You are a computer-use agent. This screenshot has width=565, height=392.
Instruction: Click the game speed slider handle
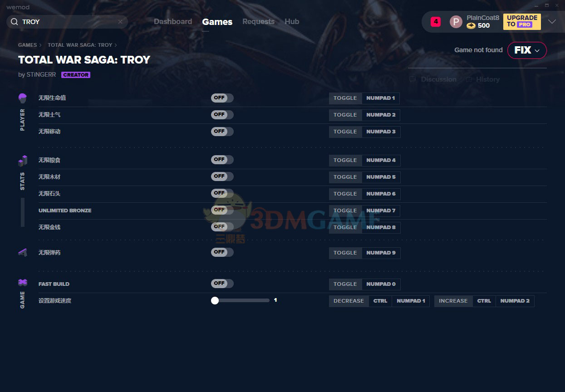pos(215,300)
